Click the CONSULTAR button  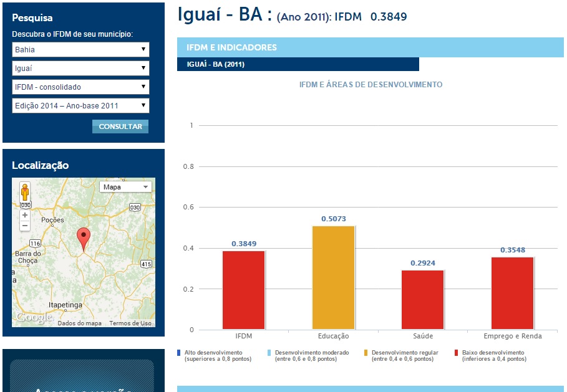120,127
